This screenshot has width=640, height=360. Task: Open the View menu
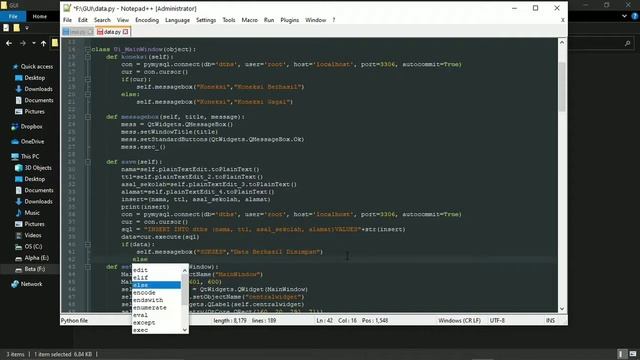[123, 20]
